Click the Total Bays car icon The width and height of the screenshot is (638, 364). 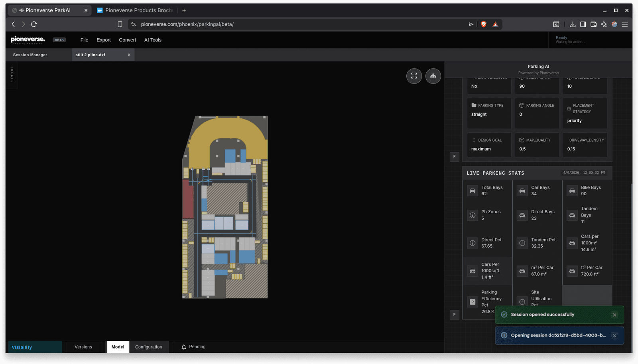tap(473, 191)
